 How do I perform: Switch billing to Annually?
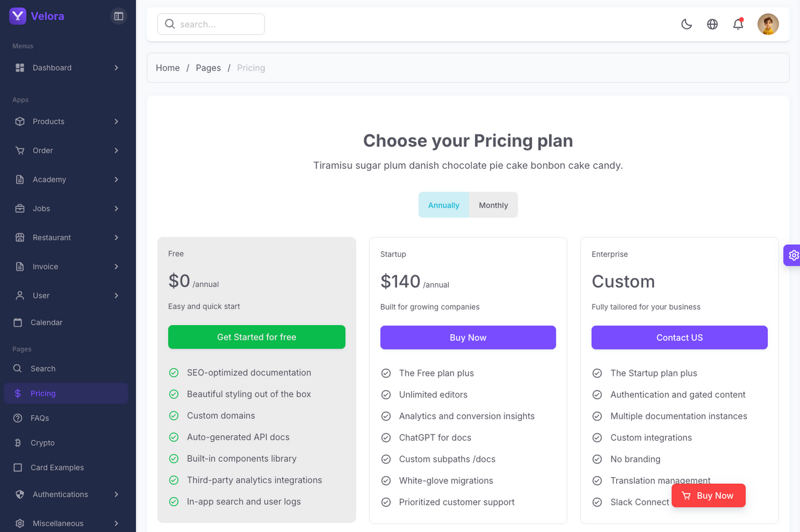click(x=443, y=205)
